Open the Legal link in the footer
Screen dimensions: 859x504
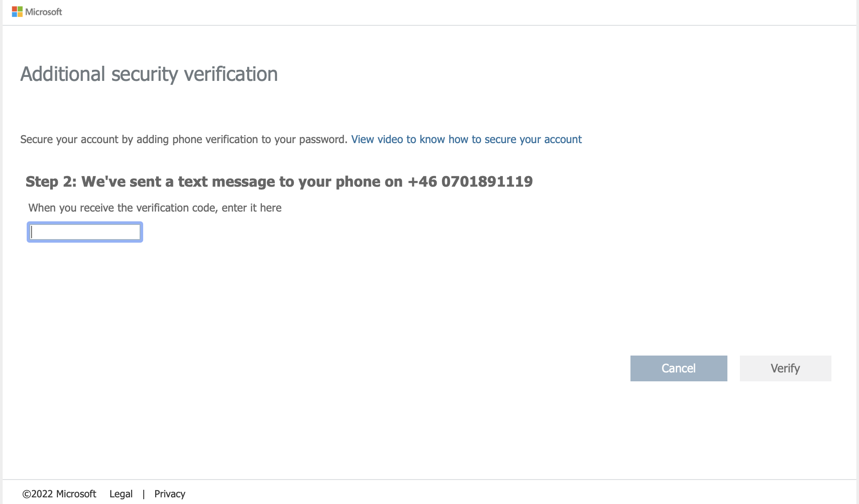click(x=121, y=494)
